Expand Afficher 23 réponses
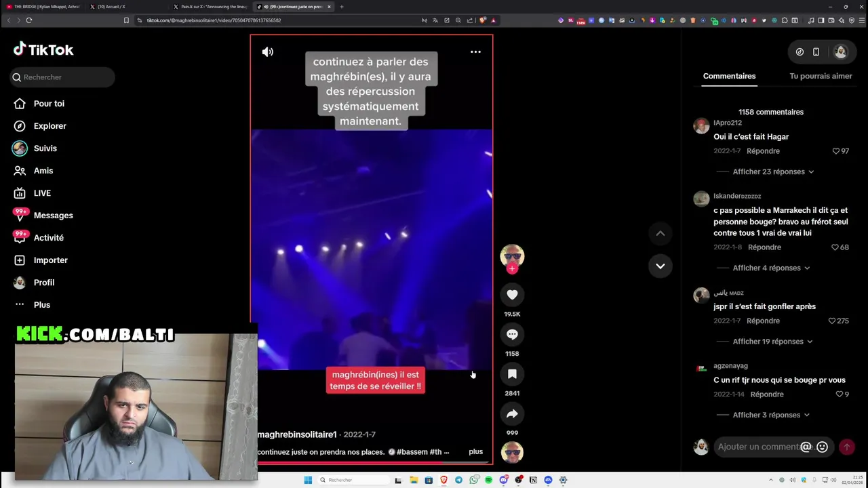The width and height of the screenshot is (868, 488). pyautogui.click(x=773, y=171)
